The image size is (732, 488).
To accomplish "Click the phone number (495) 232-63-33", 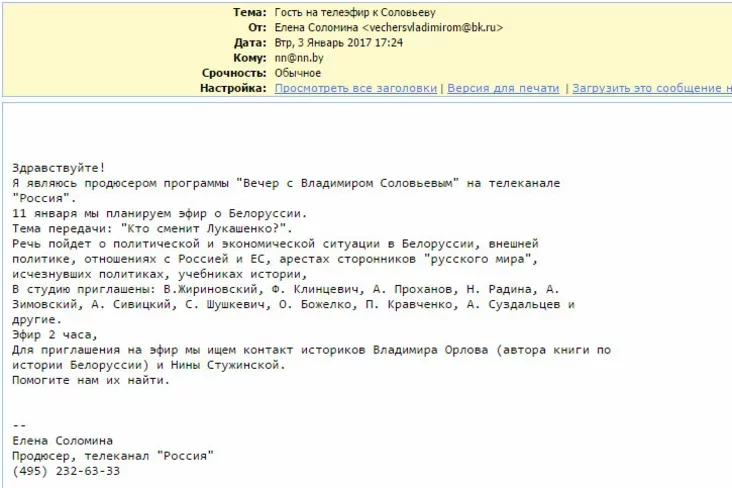I will click(x=66, y=471).
